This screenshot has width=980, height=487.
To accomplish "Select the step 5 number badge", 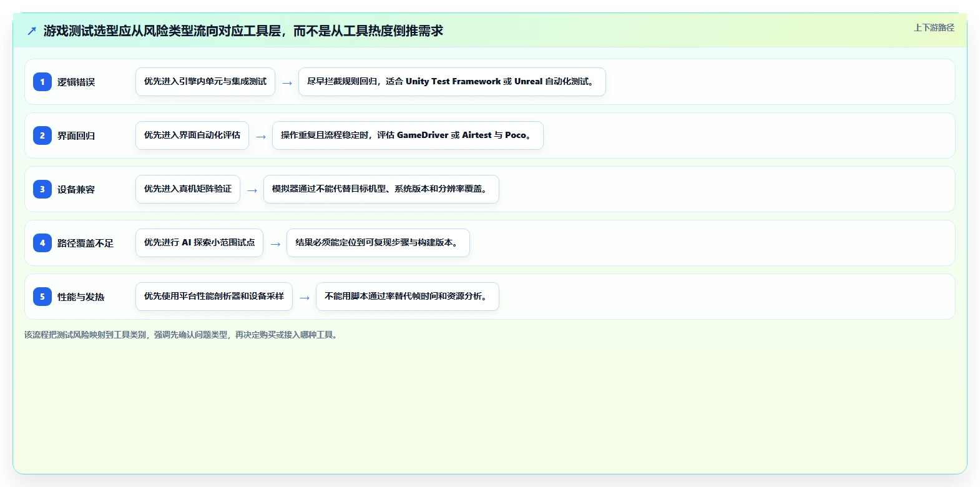I will (42, 297).
